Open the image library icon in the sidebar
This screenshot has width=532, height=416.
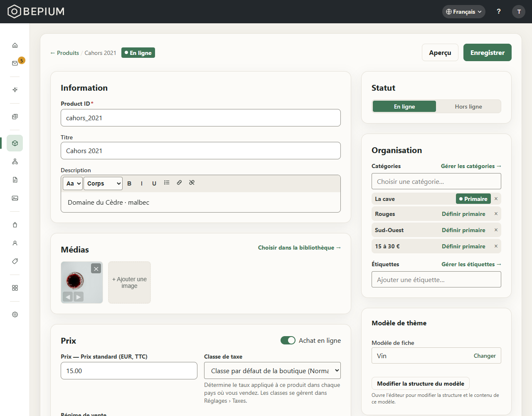coord(15,198)
